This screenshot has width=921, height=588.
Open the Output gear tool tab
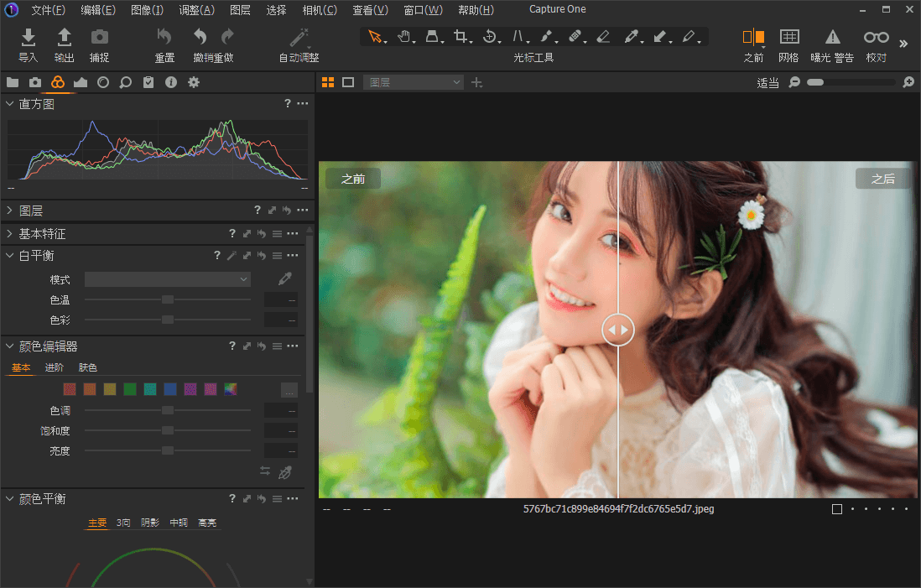coord(194,82)
